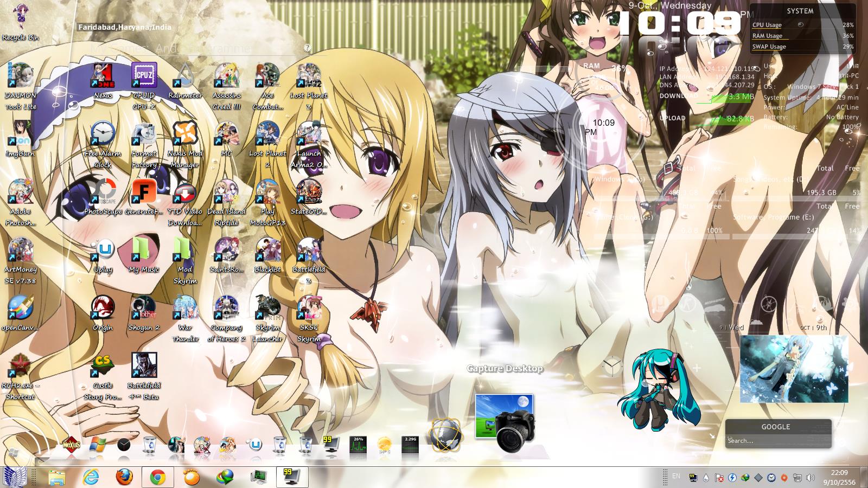The width and height of the screenshot is (868, 488).
Task: Select the Assassins Creed III shortcut
Action: pos(226,86)
